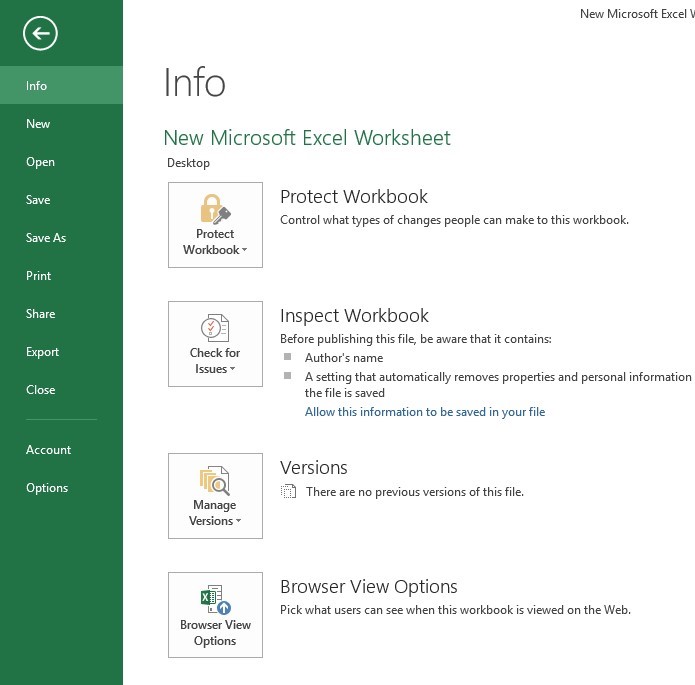
Task: Click the document icon beside no previous versions
Action: pos(289,491)
